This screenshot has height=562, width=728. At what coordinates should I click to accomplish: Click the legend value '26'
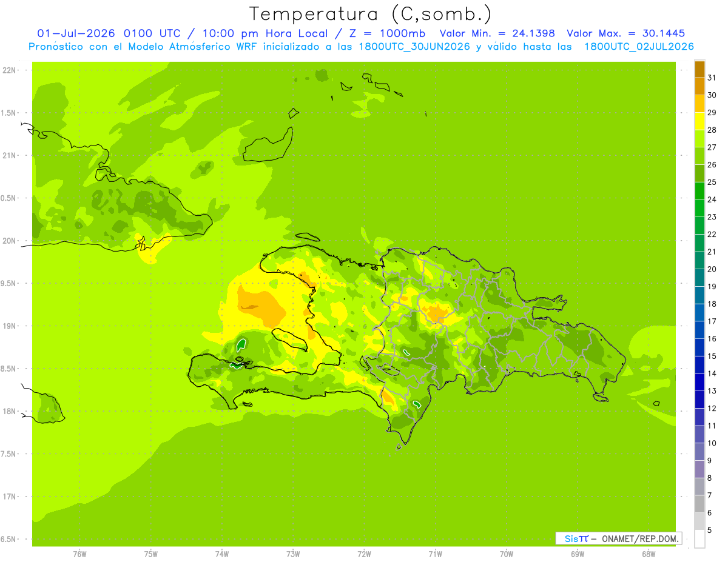pos(712,165)
